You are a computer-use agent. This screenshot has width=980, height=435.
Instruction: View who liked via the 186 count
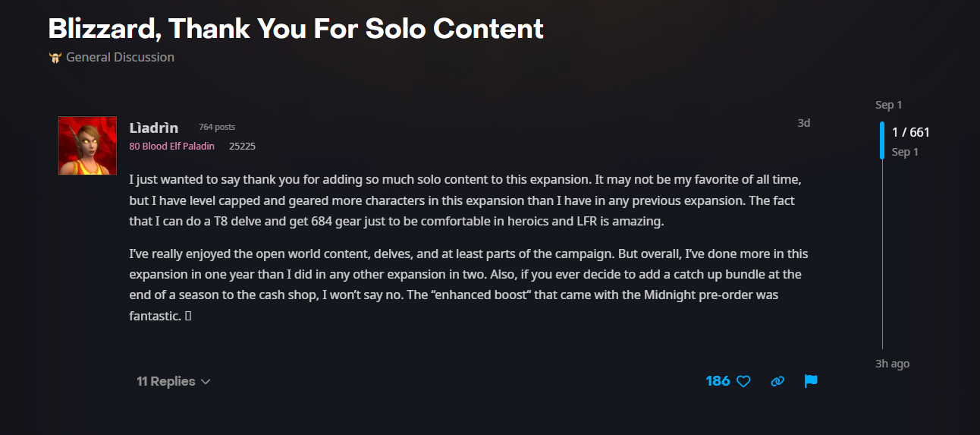[718, 381]
